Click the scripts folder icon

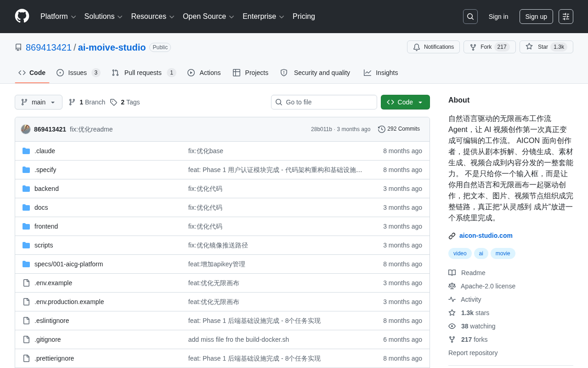pos(26,245)
